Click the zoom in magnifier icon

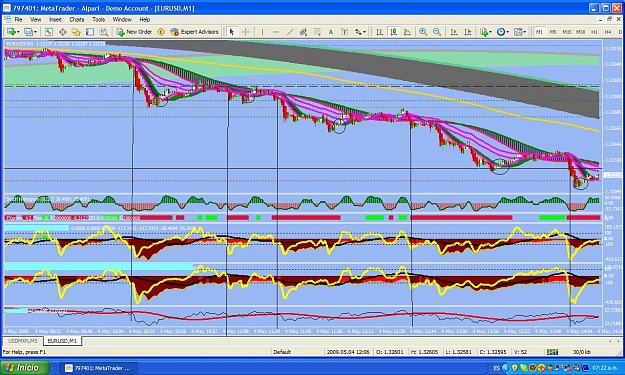[423, 32]
